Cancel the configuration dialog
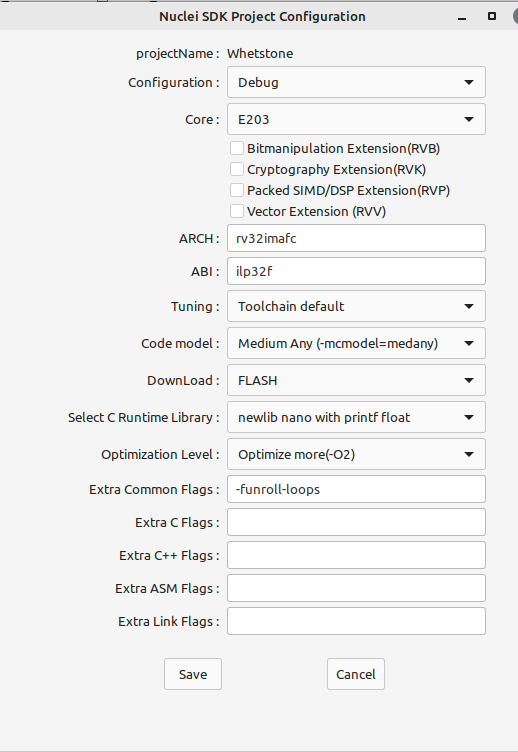 point(356,674)
